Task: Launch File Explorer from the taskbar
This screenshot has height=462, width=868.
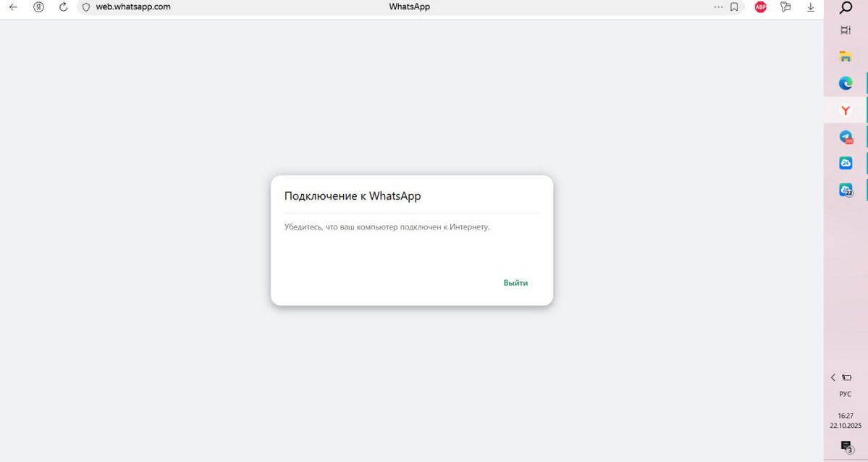Action: 845,56
